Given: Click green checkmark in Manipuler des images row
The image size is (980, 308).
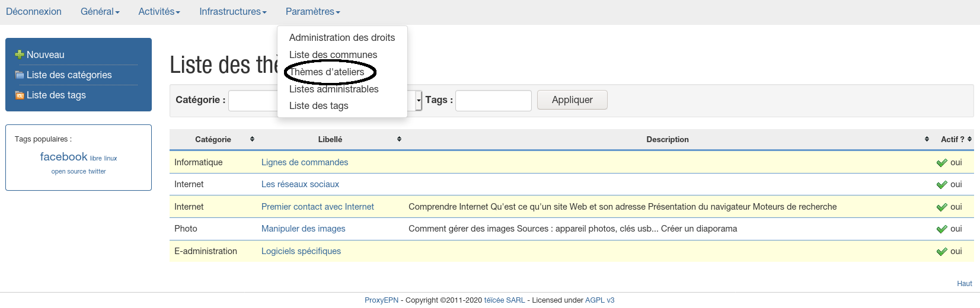Looking at the screenshot, I should [941, 229].
